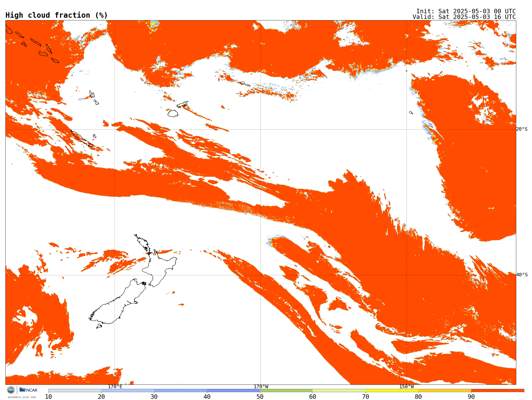
Task: Click the colorbar tick label 90
Action: pos(471,397)
